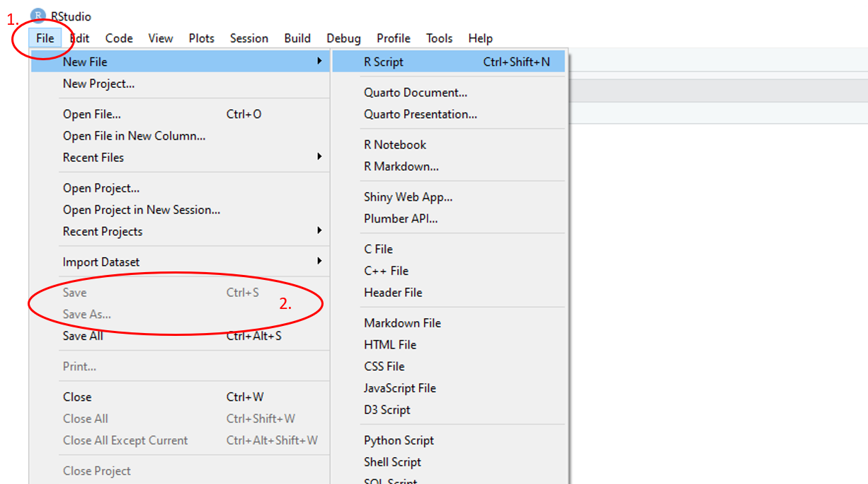Open the Profile menu
The image size is (868, 484).
394,38
